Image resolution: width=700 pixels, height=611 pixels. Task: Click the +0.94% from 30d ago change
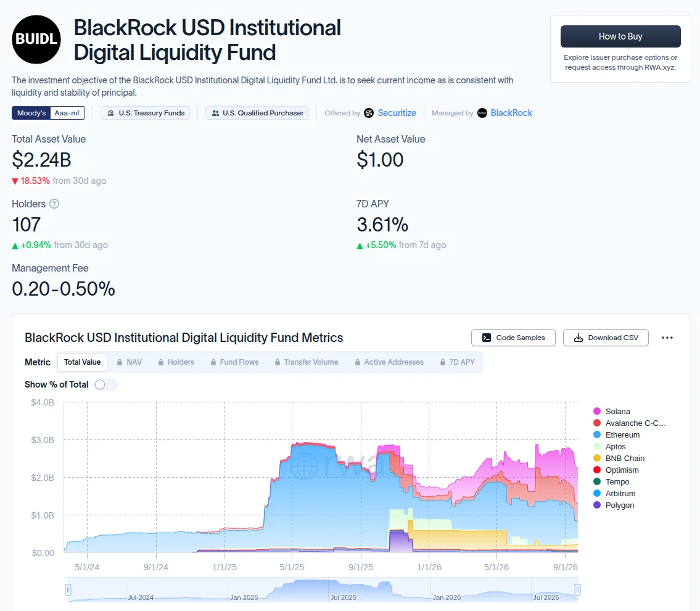(x=60, y=245)
